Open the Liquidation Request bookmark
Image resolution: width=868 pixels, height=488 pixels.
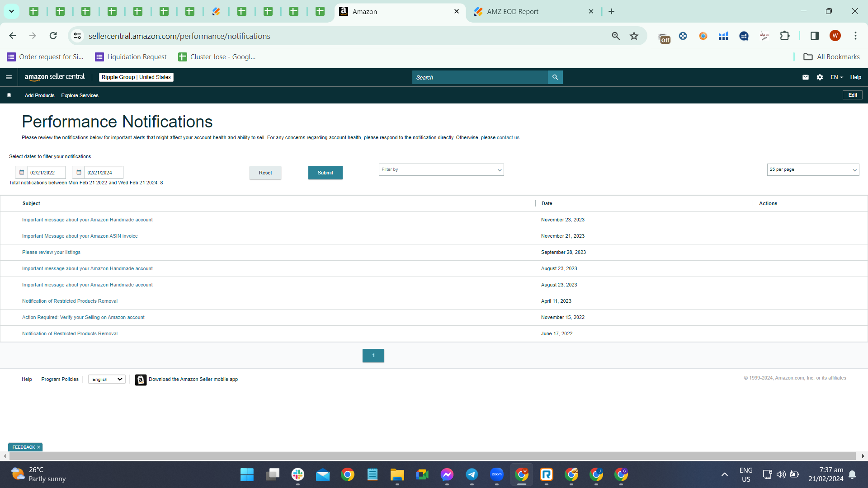click(131, 57)
